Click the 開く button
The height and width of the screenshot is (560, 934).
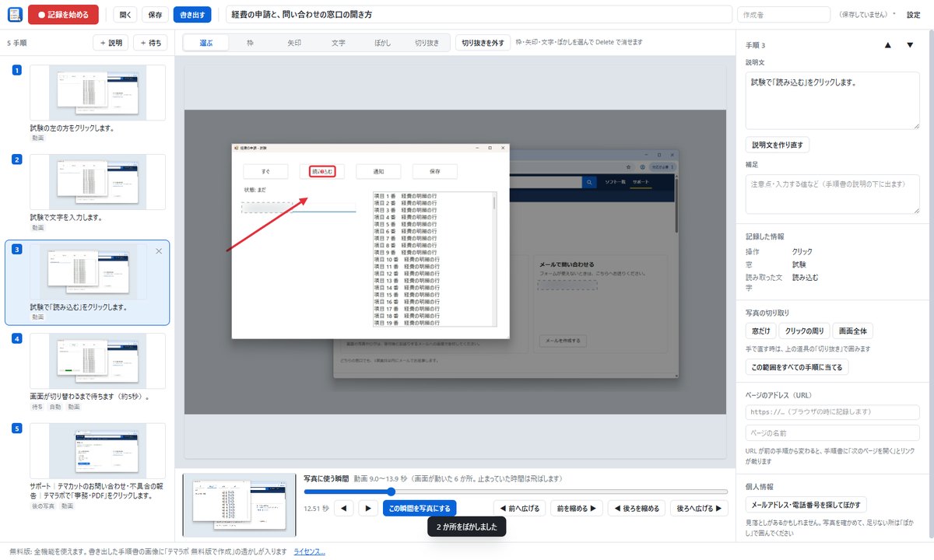coord(125,14)
